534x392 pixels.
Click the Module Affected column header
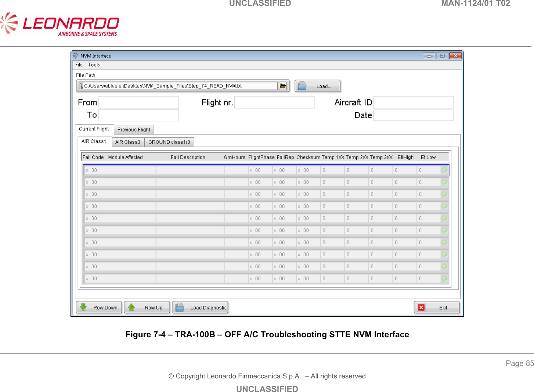point(126,157)
